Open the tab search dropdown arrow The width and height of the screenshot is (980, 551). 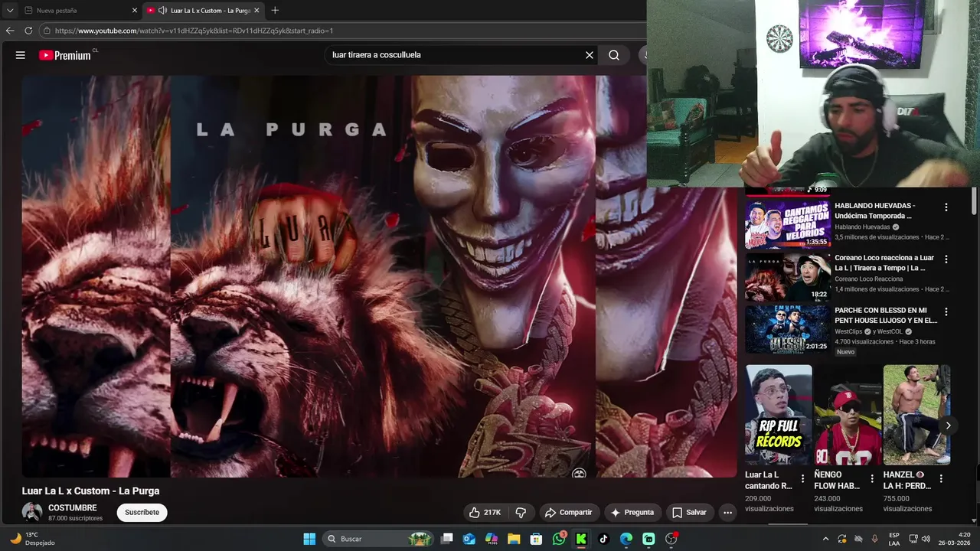click(10, 10)
